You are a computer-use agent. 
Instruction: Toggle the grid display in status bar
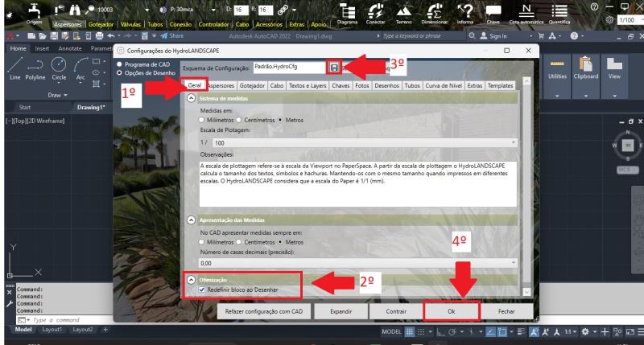[410, 332]
